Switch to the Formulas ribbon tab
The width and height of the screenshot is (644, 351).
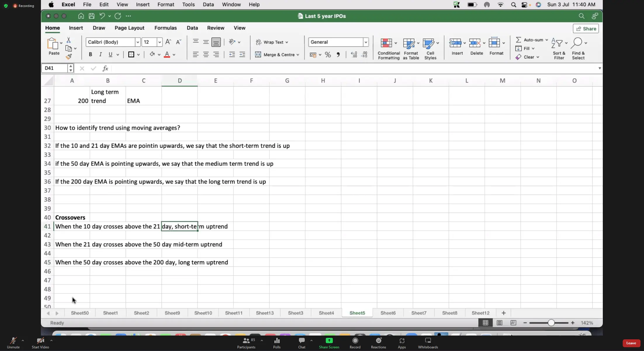click(x=165, y=28)
